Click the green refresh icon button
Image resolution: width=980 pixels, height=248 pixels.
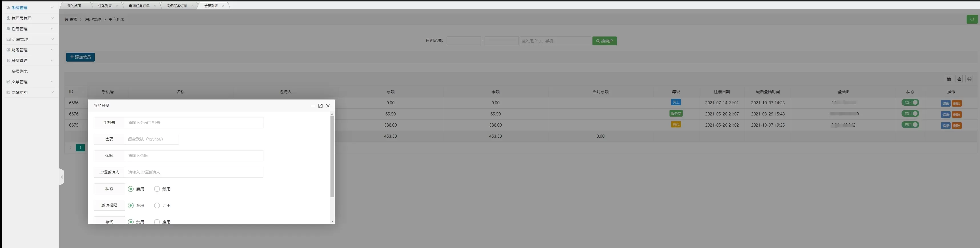[972, 19]
